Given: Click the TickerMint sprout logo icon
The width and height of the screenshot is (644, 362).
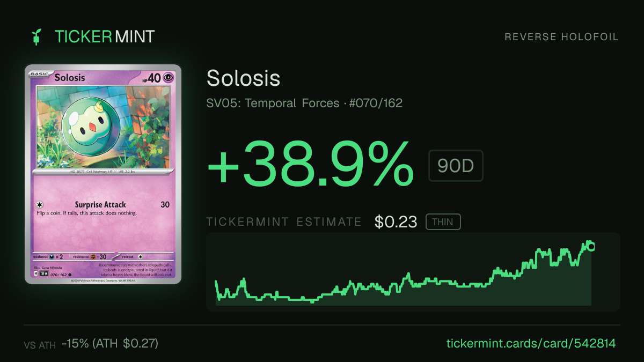Looking at the screenshot, I should pyautogui.click(x=36, y=36).
